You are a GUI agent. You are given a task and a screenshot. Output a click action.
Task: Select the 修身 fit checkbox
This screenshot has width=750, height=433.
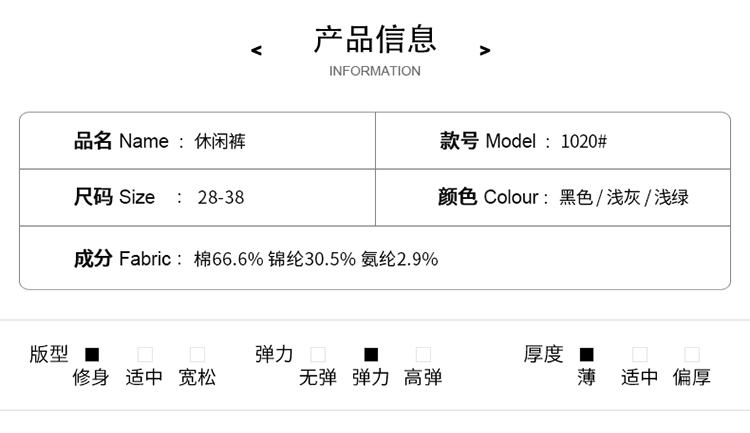click(92, 354)
